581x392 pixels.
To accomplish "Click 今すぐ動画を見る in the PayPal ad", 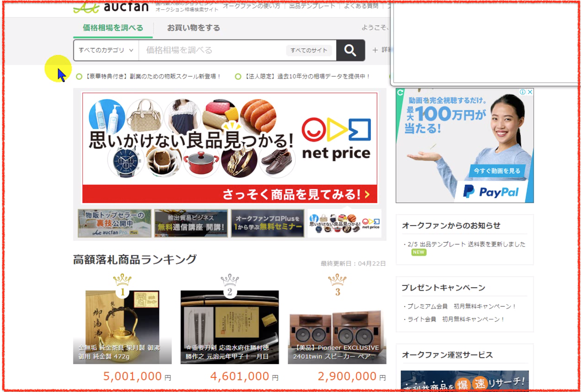I will (x=497, y=171).
